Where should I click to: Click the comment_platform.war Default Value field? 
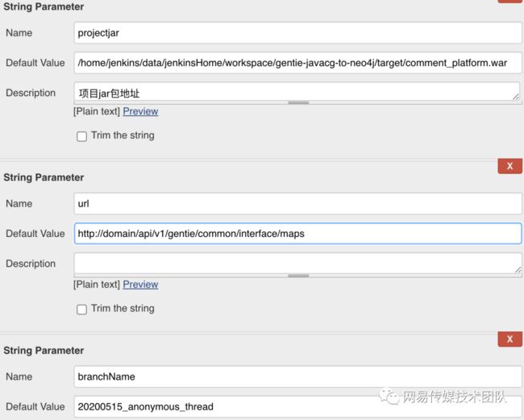point(297,63)
